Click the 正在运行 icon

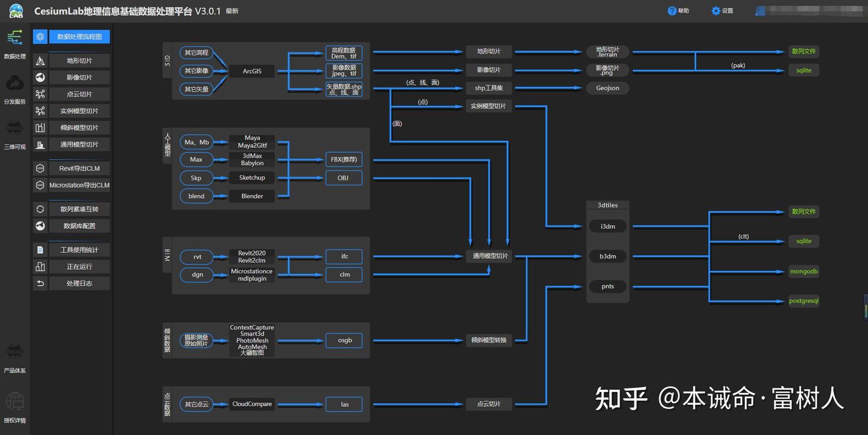click(x=40, y=267)
